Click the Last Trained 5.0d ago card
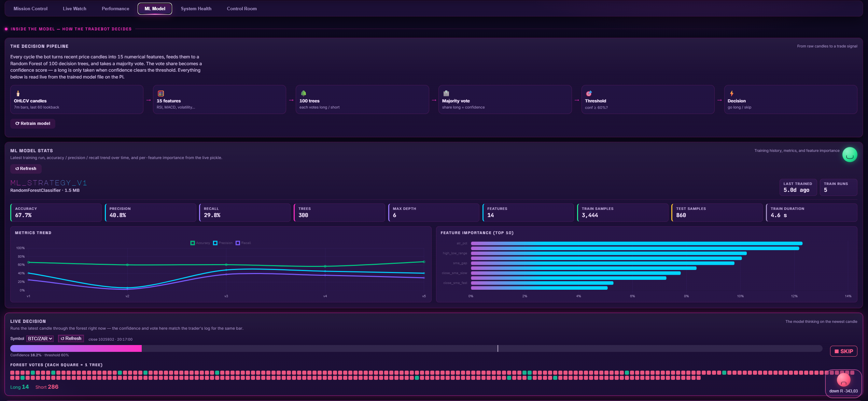 click(x=798, y=187)
